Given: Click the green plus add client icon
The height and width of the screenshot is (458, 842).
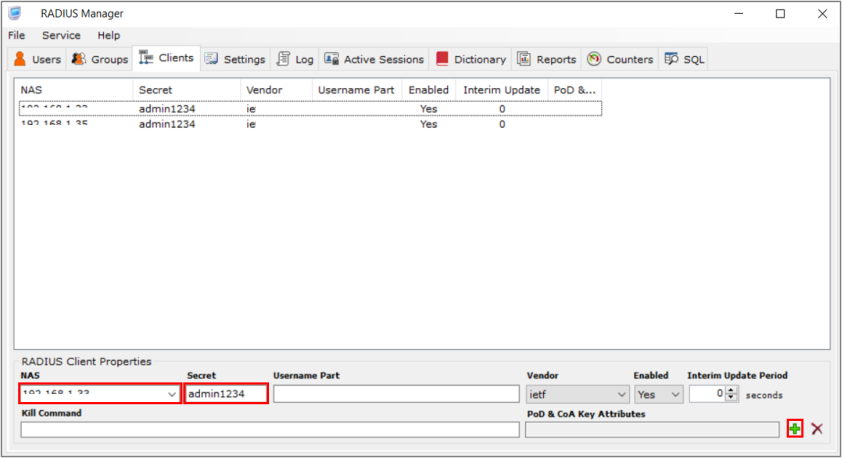Looking at the screenshot, I should pos(794,429).
